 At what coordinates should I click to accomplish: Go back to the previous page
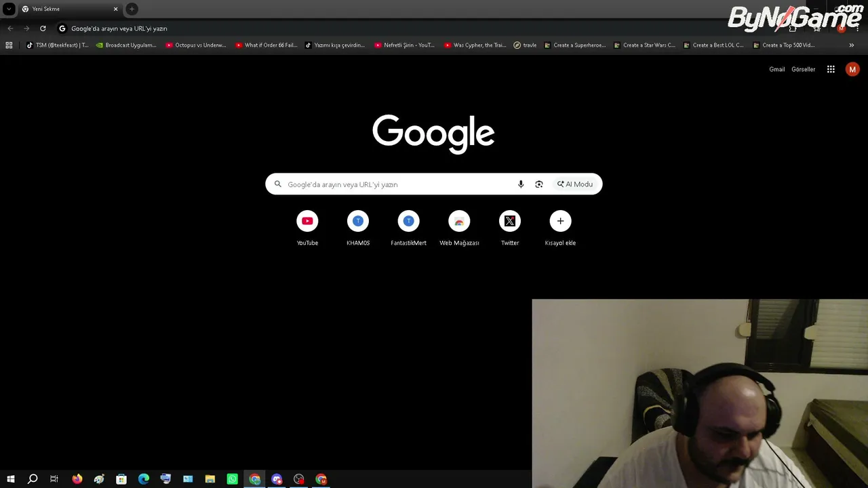(x=10, y=28)
